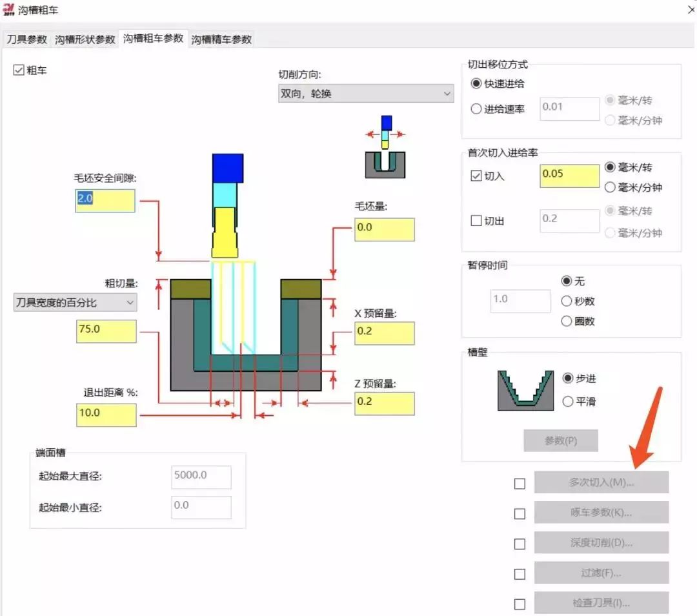Viewport: 697px width, 616px height.
Task: Enable the 多次切入 checkbox
Action: point(520,484)
